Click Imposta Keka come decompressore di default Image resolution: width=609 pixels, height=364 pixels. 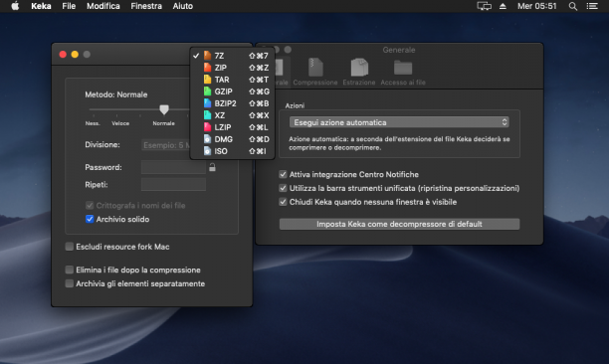click(x=399, y=224)
